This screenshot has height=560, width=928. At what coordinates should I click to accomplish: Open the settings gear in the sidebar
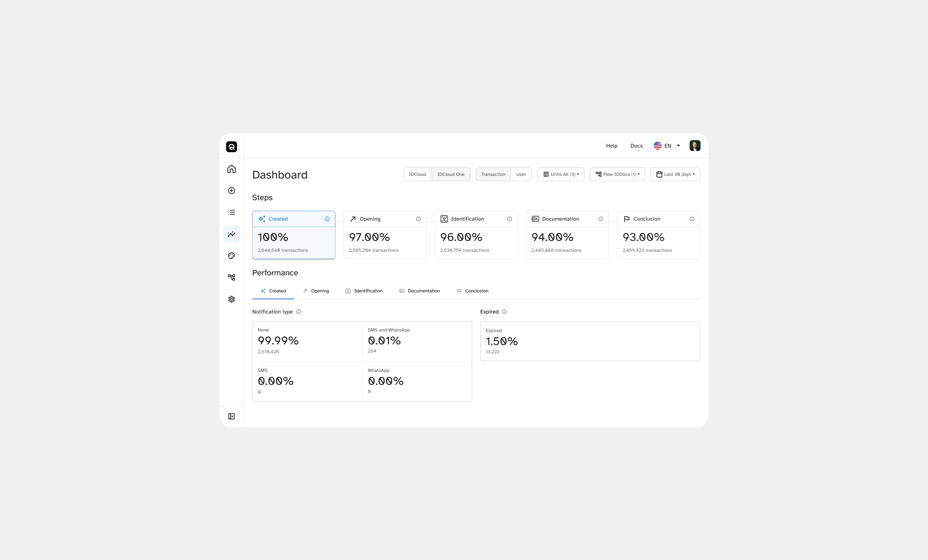[231, 299]
